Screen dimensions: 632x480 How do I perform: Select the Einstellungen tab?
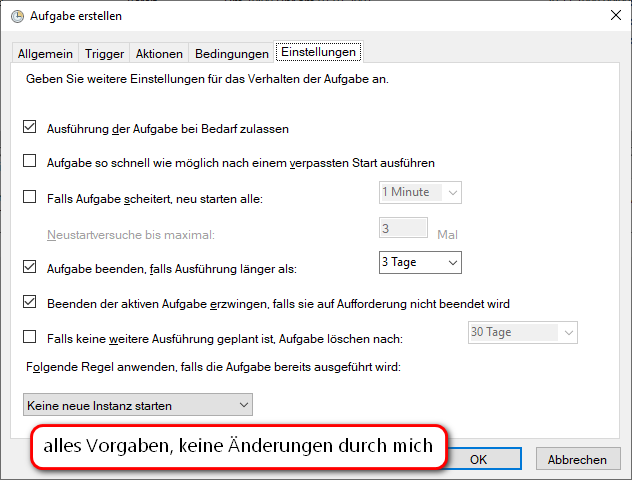coord(318,52)
